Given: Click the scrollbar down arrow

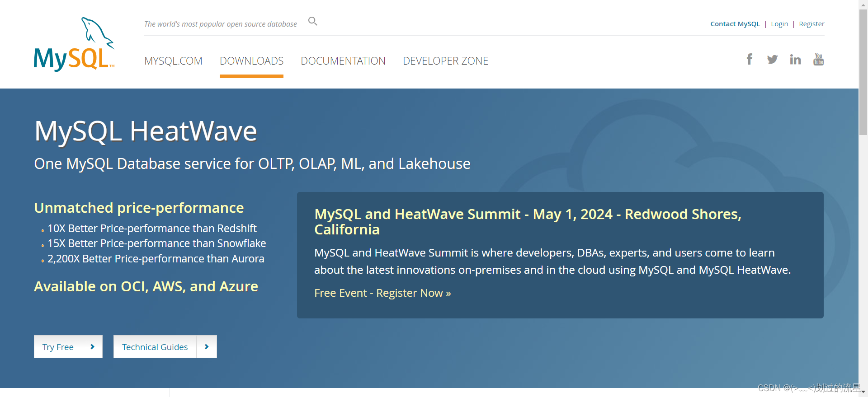Looking at the screenshot, I should click(863, 392).
